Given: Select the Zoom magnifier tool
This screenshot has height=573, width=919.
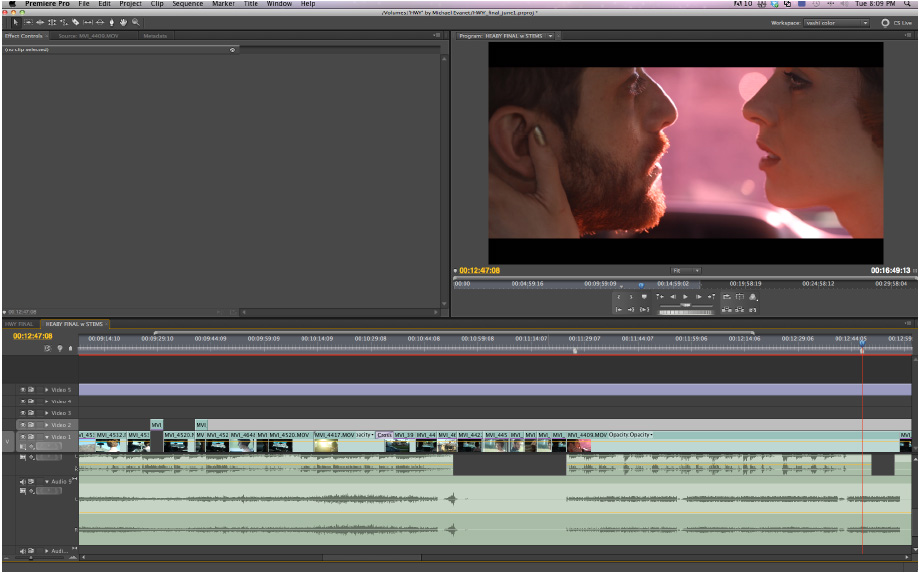Looking at the screenshot, I should point(135,22).
